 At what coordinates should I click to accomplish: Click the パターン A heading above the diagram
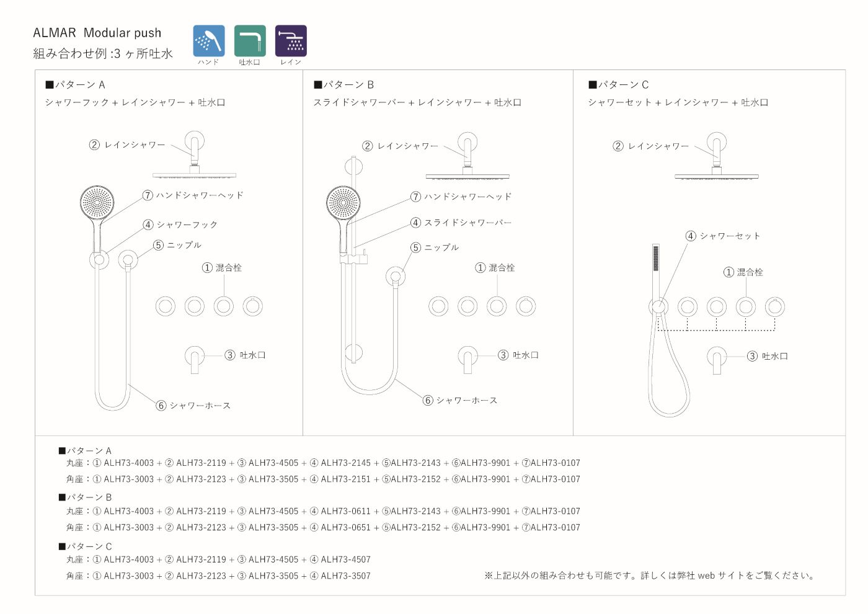pos(75,84)
